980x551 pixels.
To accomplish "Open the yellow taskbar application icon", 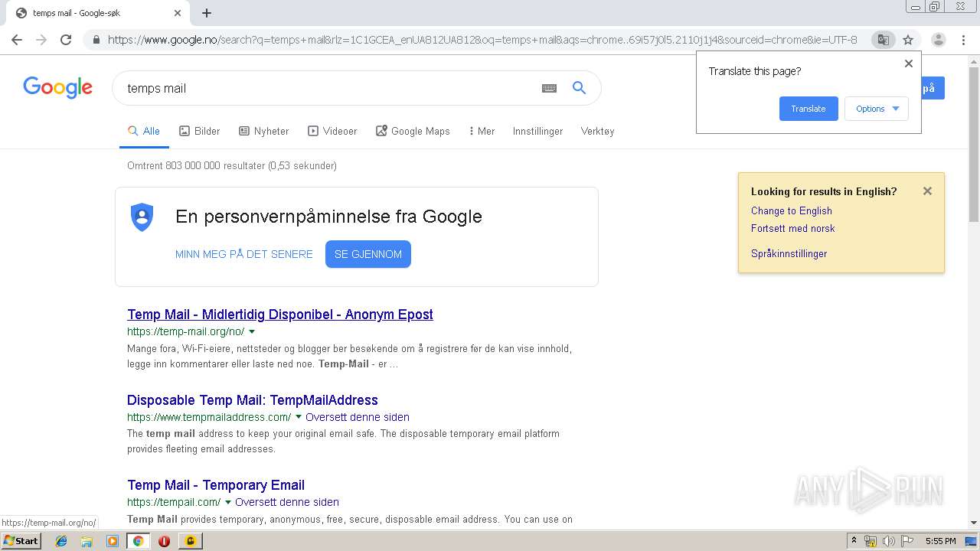I will coord(190,541).
